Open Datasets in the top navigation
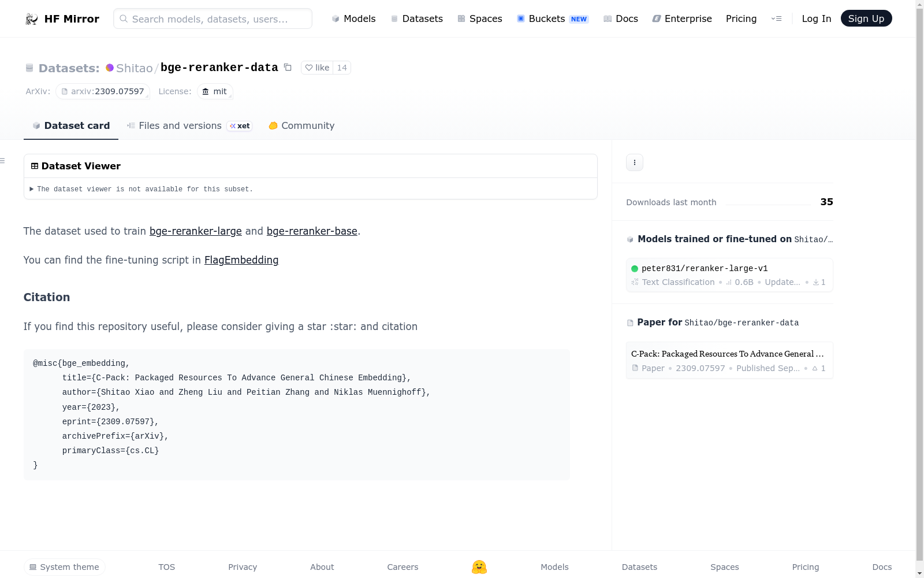 [417, 18]
